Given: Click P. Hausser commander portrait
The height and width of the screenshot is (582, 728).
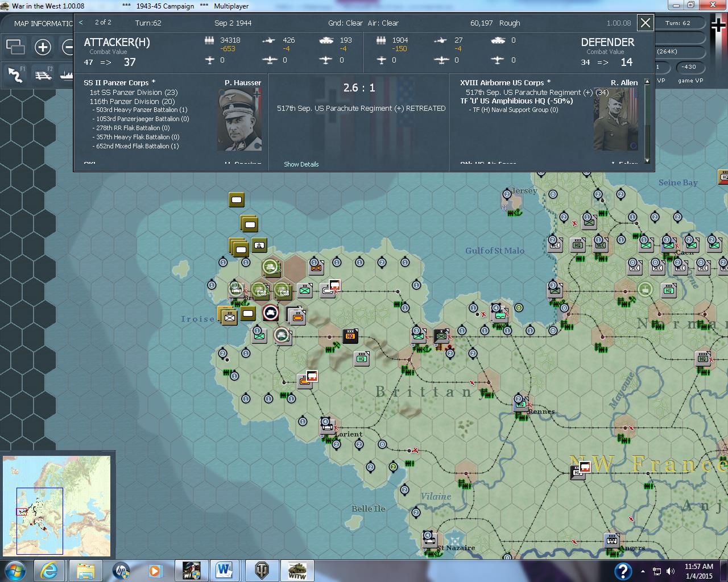Looking at the screenshot, I should point(239,120).
